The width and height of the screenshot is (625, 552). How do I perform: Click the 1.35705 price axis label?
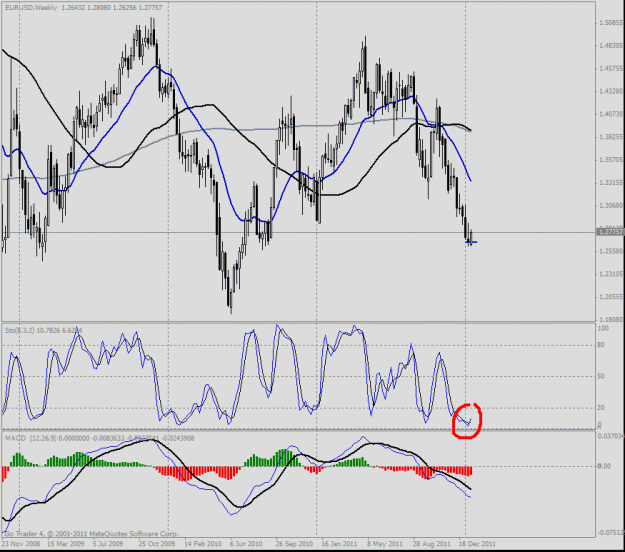(x=611, y=160)
